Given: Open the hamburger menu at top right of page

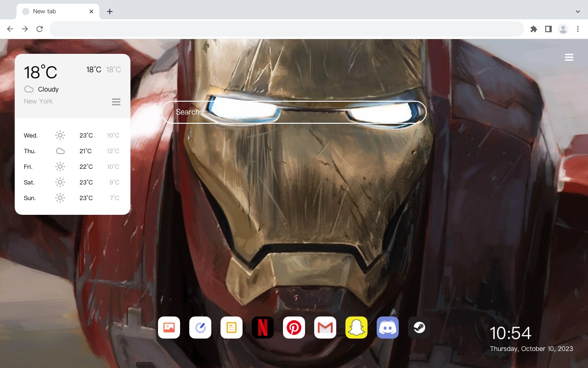Looking at the screenshot, I should [569, 57].
